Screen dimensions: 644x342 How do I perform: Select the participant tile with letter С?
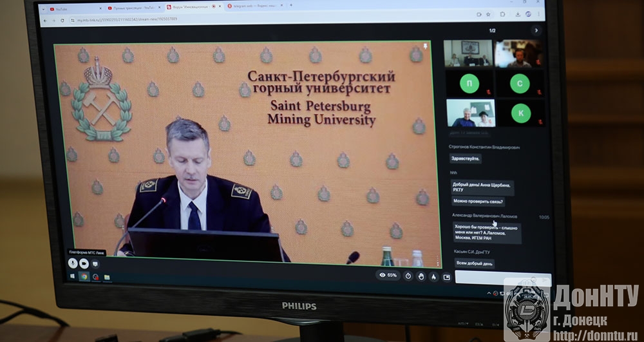[520, 84]
